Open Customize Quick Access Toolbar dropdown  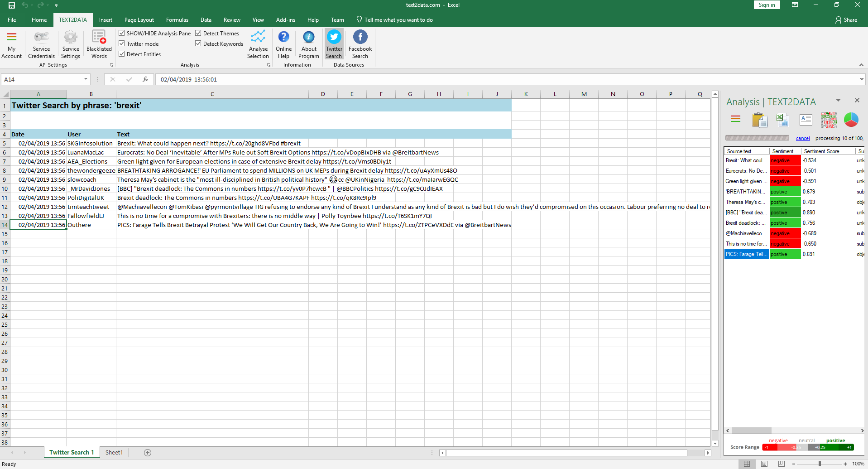tap(56, 5)
